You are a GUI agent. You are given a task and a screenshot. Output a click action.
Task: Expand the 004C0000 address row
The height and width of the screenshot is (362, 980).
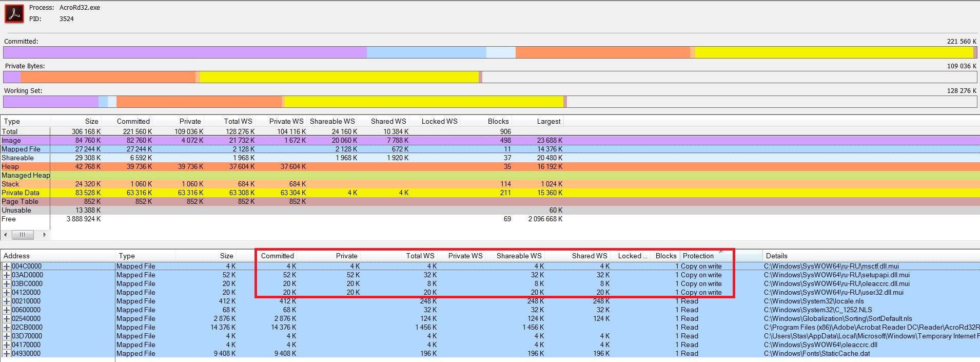tap(7, 266)
